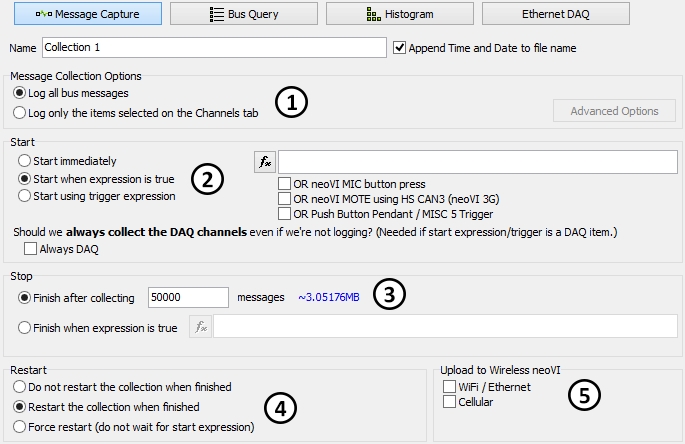
Task: Enable OR Push Button Pendant trigger checkbox
Action: point(285,213)
